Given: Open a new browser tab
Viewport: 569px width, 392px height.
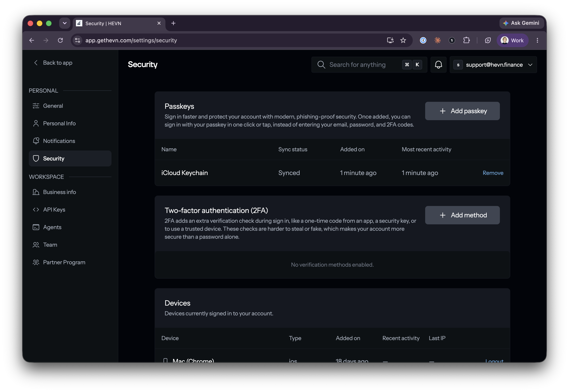Looking at the screenshot, I should 173,23.
